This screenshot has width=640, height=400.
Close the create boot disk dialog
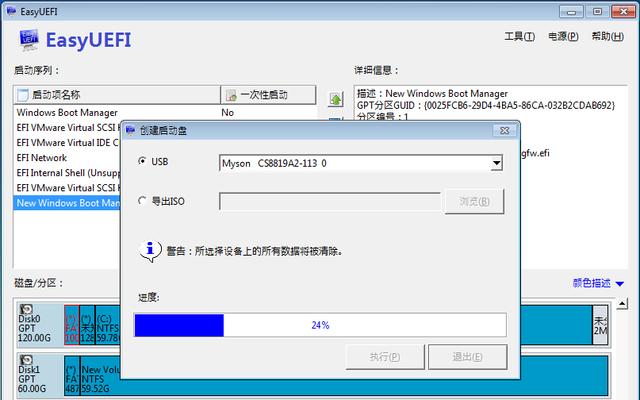[504, 131]
